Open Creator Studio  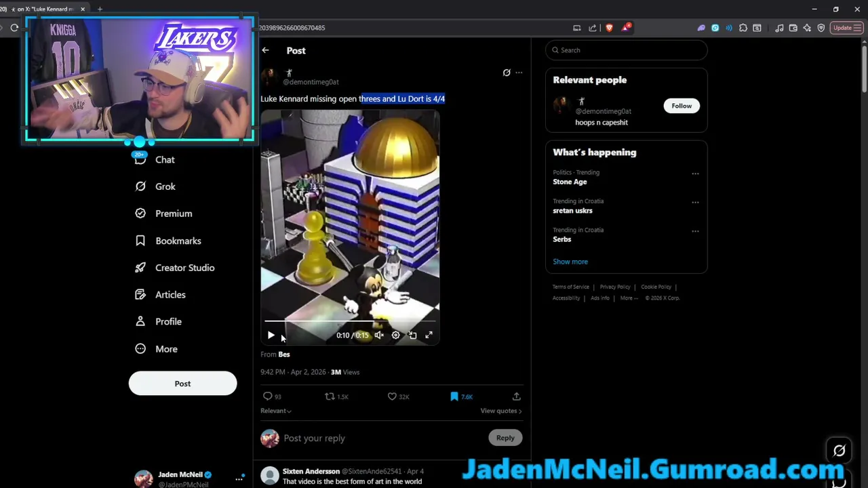tap(184, 268)
